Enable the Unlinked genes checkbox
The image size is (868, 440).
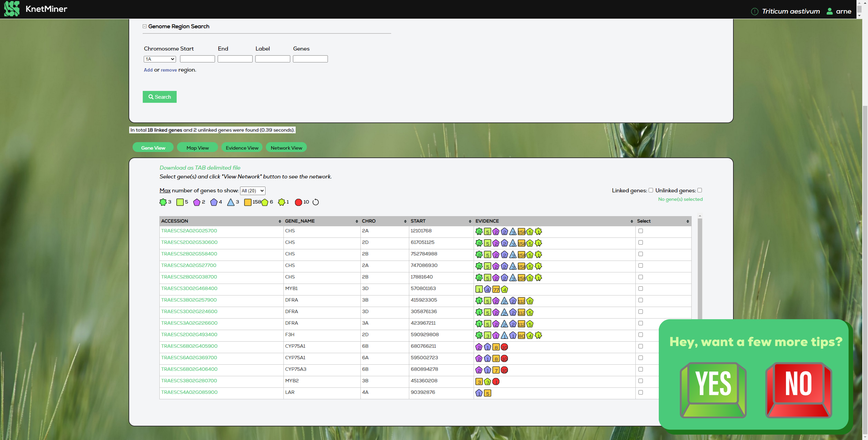point(700,190)
